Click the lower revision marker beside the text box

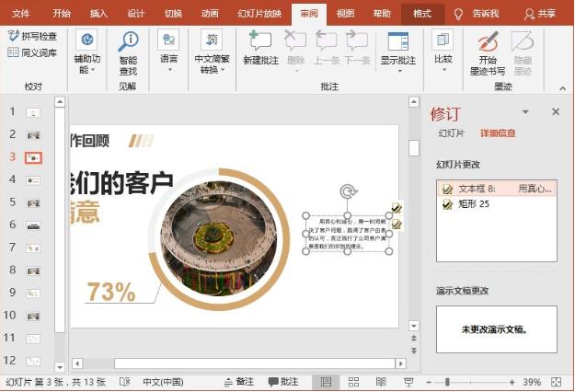pyautogui.click(x=396, y=224)
